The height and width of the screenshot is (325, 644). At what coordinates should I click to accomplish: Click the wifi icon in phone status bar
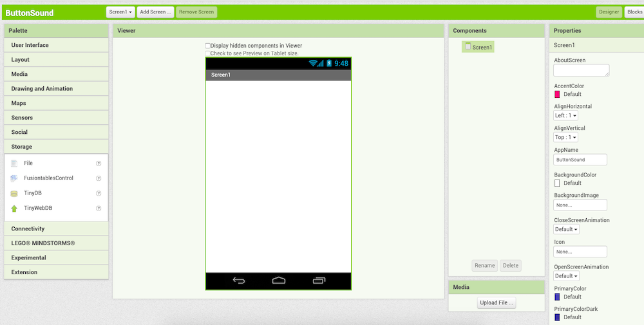(313, 63)
